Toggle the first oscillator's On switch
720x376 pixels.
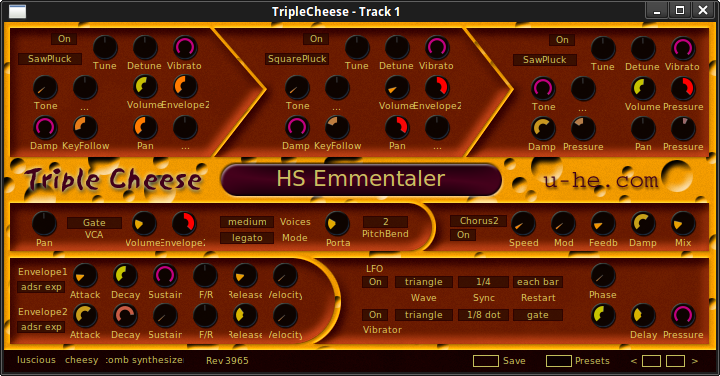click(x=64, y=39)
